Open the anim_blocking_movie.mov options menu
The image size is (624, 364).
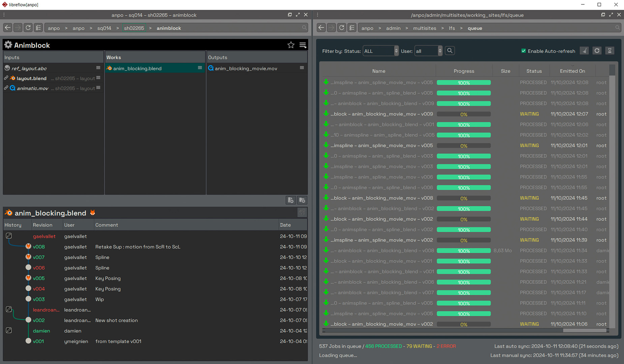point(302,68)
